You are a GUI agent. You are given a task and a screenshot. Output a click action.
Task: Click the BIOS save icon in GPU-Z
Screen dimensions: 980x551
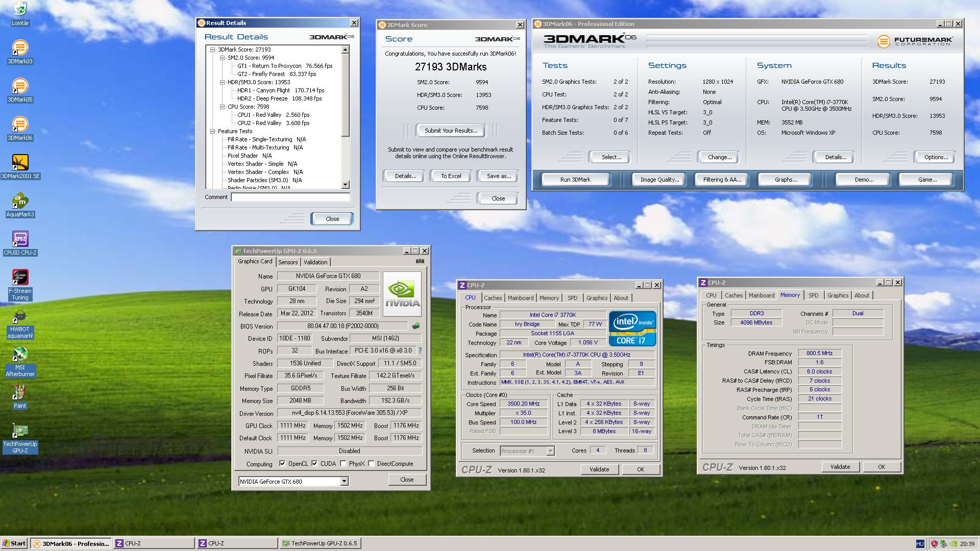(x=416, y=325)
